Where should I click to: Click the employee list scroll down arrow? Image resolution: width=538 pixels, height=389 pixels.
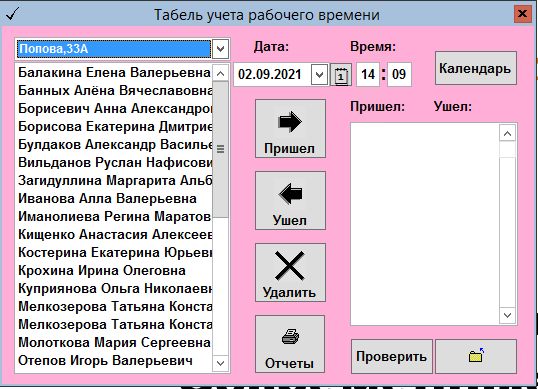[220, 363]
